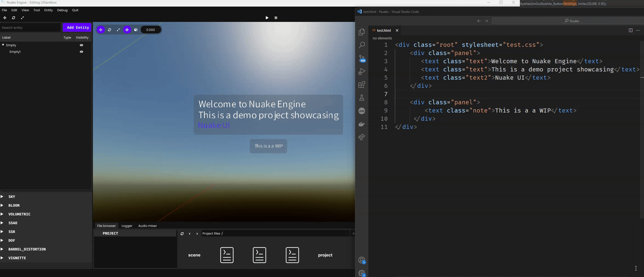Open VS Code Source Control view

(362, 58)
